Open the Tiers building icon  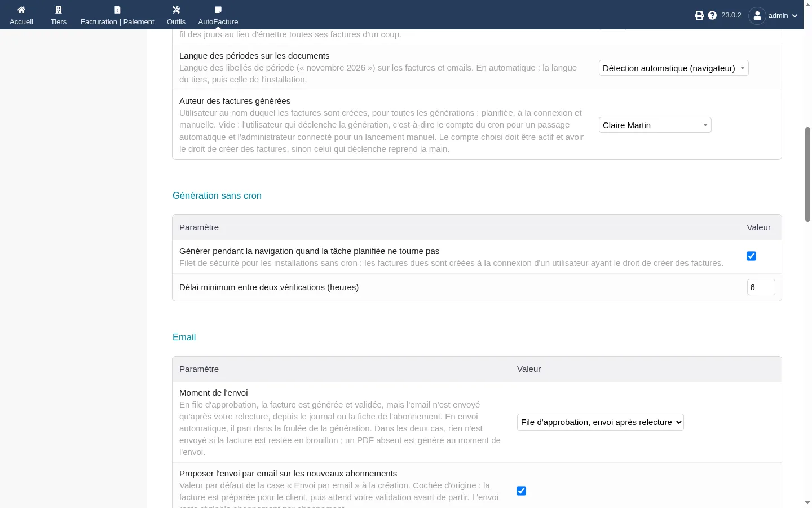59,10
